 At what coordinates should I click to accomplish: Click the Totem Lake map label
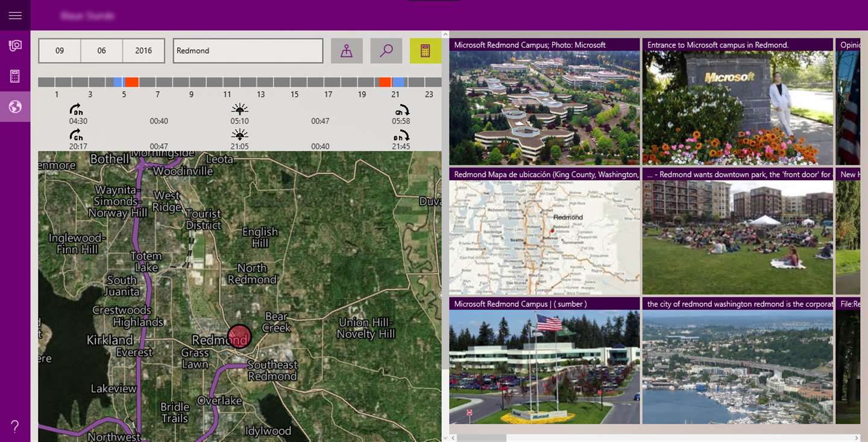(x=146, y=262)
